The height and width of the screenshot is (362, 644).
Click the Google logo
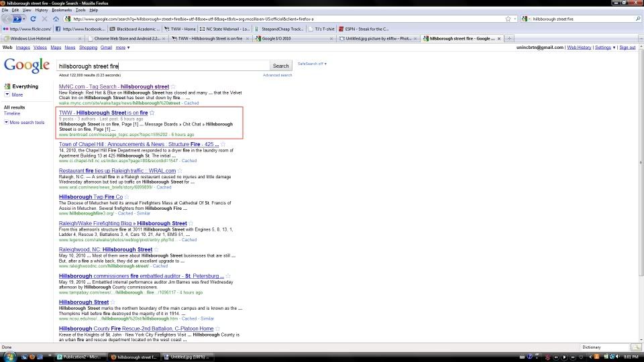pyautogui.click(x=27, y=66)
